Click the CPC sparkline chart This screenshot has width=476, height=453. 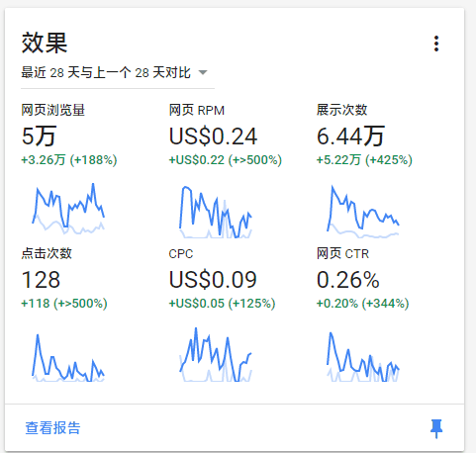point(216,354)
